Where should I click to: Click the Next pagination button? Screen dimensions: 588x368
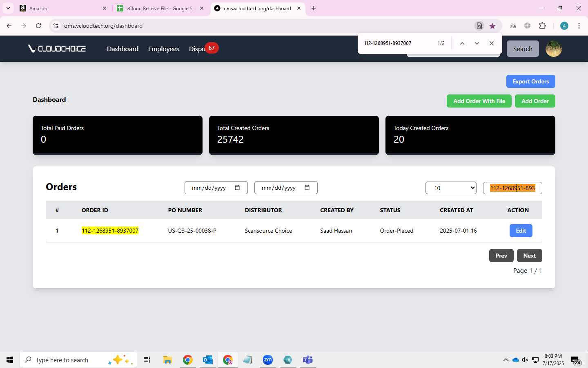(529, 256)
